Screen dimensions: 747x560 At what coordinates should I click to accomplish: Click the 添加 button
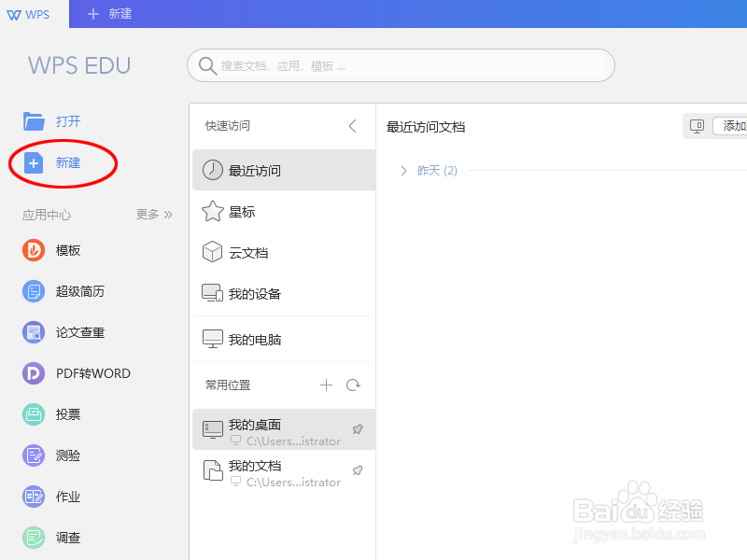(730, 126)
